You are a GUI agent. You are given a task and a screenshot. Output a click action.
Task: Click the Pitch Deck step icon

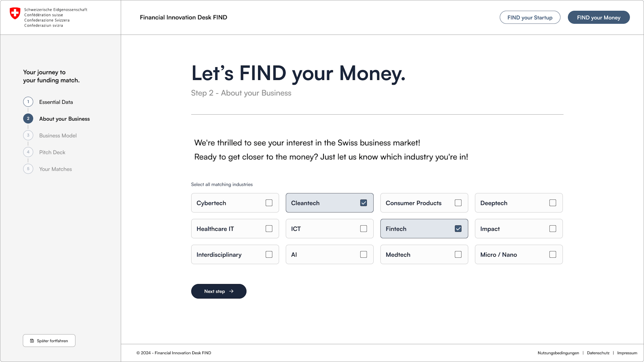[x=28, y=152]
